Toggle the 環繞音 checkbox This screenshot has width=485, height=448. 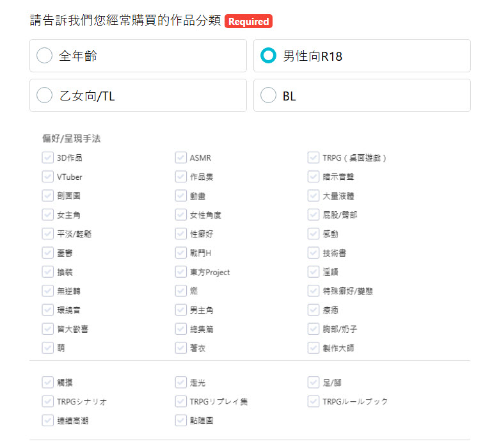tap(47, 310)
